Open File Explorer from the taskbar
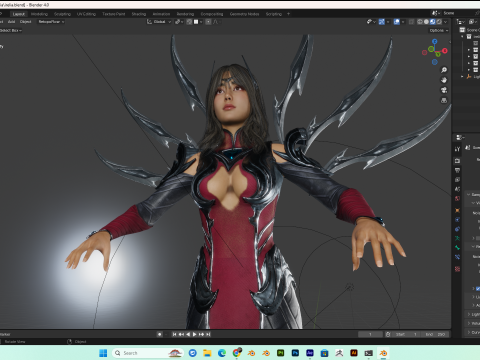 207,353
